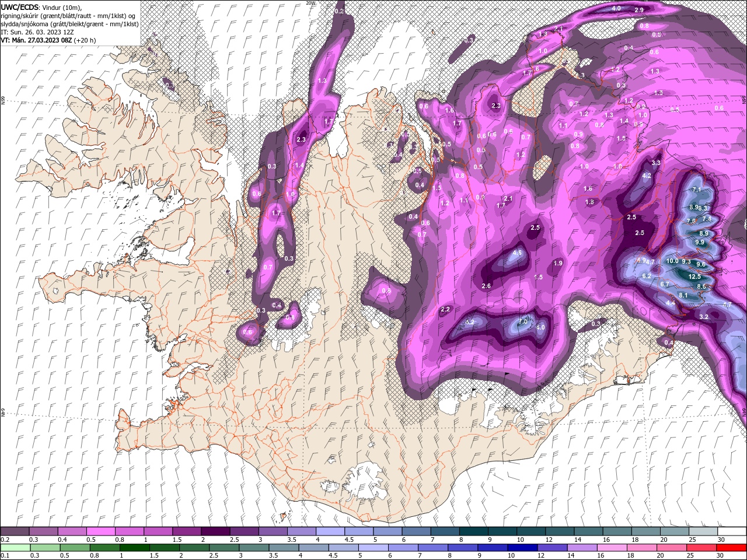Click the 6.2 snowfall value on the map
Image resolution: width=747 pixels, height=560 pixels.
click(646, 276)
